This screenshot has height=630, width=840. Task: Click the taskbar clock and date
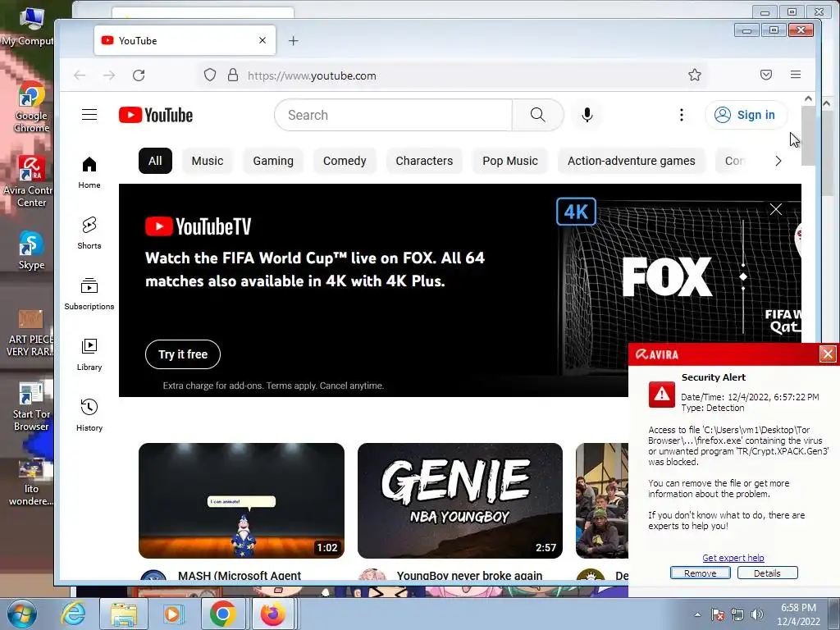pos(798,614)
